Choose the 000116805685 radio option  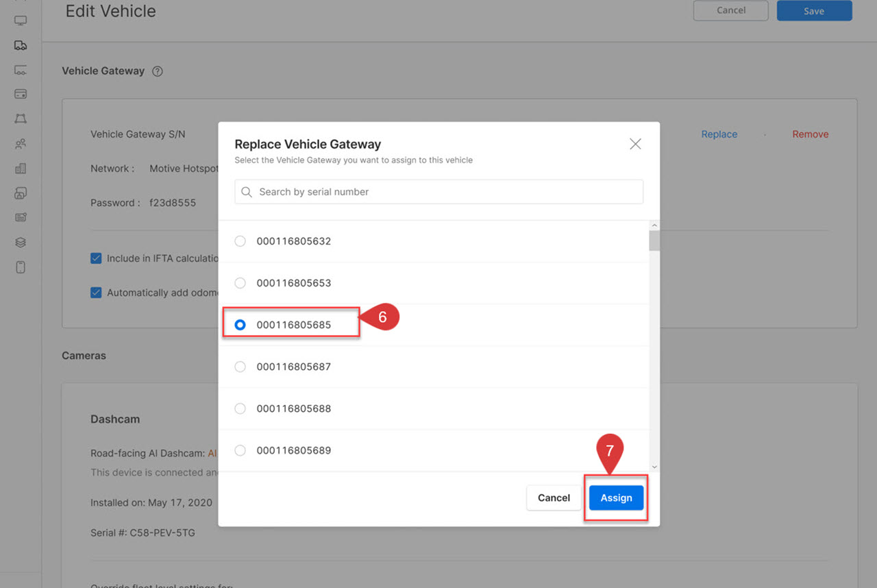point(240,325)
